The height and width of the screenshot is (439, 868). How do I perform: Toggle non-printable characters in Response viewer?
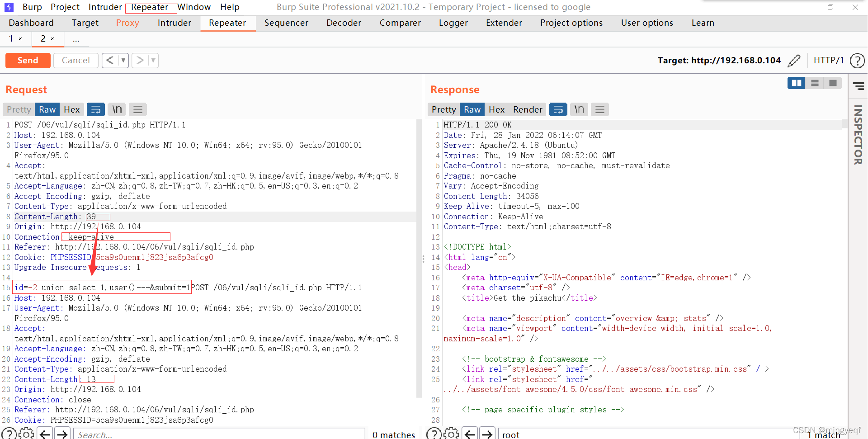tap(579, 109)
